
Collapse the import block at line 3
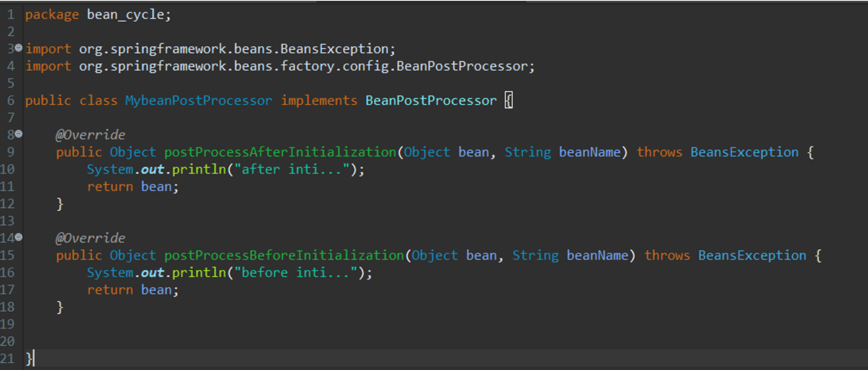pyautogui.click(x=19, y=48)
